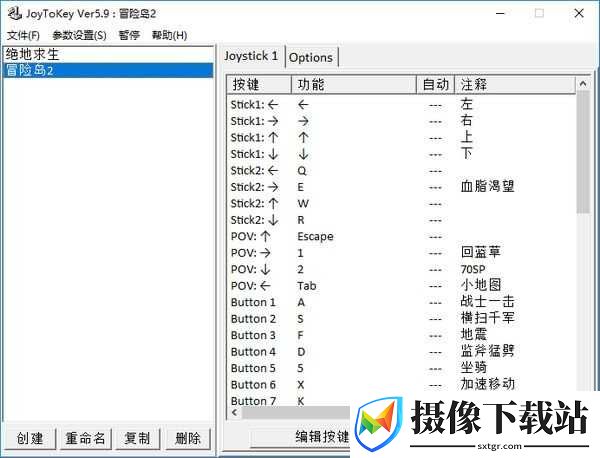600x458 pixels.
Task: Select the Button 1 row
Action: tap(401, 302)
